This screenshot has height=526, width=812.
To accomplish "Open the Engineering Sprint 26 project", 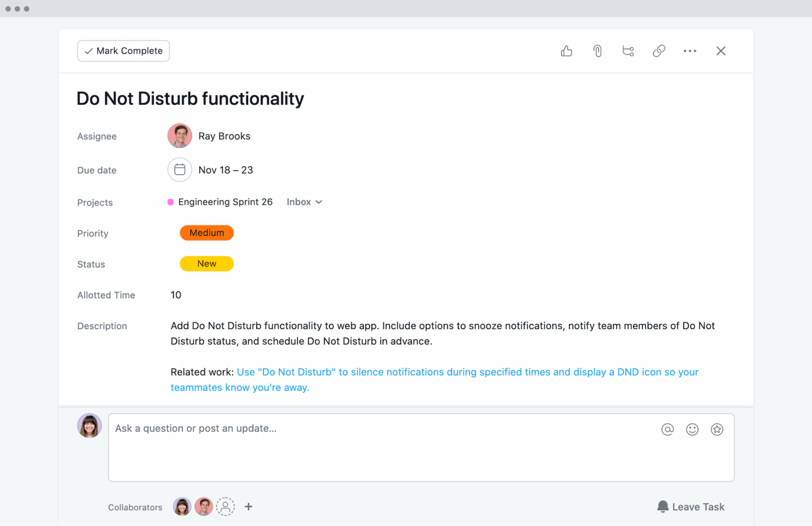I will point(225,202).
